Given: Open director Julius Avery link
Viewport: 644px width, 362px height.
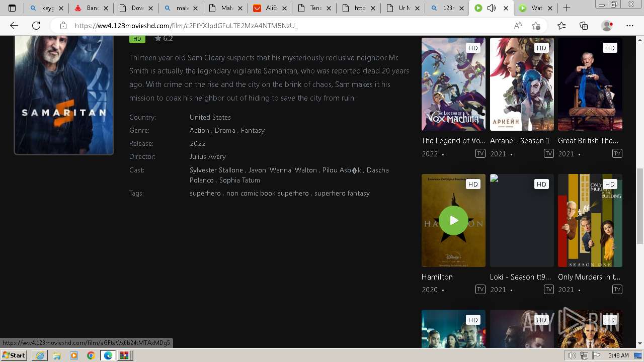Looking at the screenshot, I should pyautogui.click(x=208, y=156).
